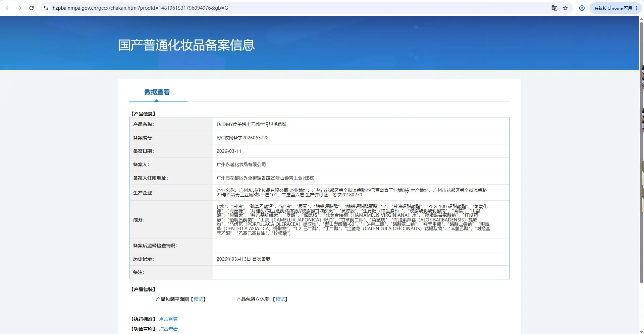Click the 备案编号: label
Image resolution: width=644 pixels, height=334 pixels.
143,138
